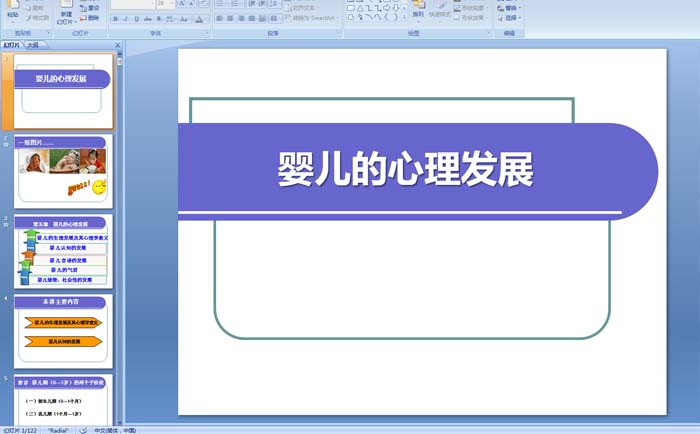
Task: Toggle Text Shadow formatting
Action: (x=159, y=19)
